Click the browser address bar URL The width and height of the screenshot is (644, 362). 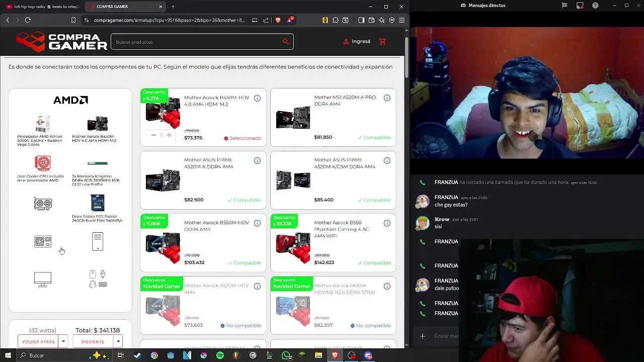170,20
